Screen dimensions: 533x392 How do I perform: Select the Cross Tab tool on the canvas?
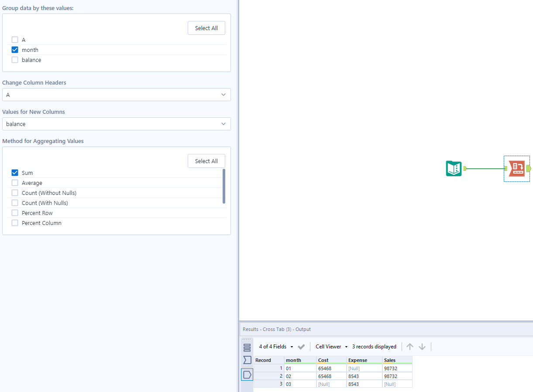[517, 168]
